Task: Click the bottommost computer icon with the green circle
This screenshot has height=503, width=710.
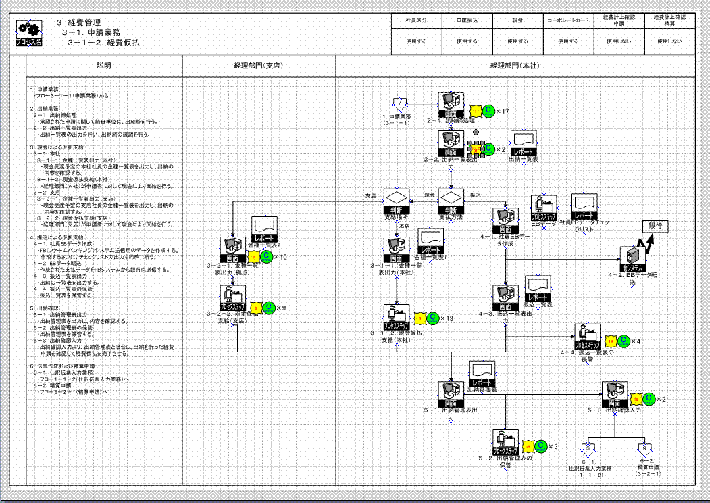Action: 506,441
